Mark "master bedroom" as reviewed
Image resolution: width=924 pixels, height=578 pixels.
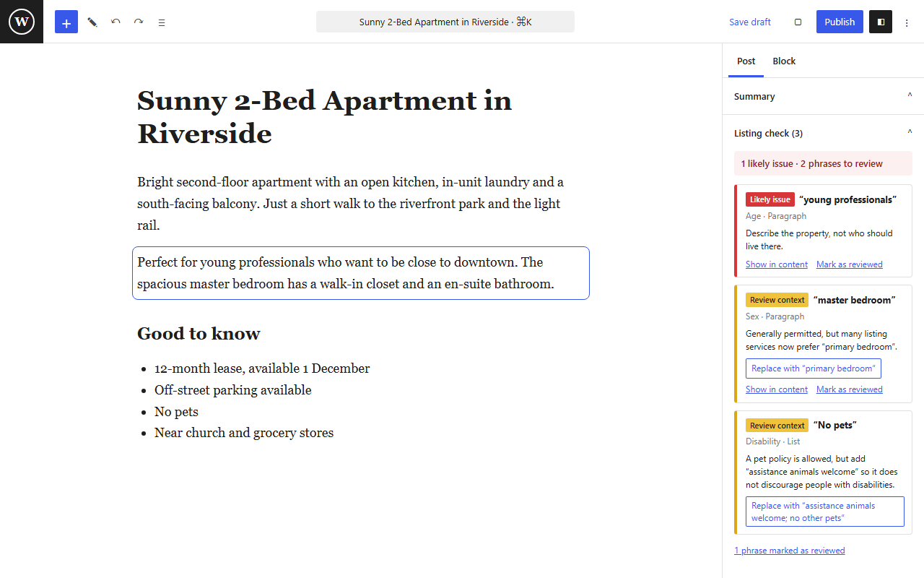pos(850,389)
